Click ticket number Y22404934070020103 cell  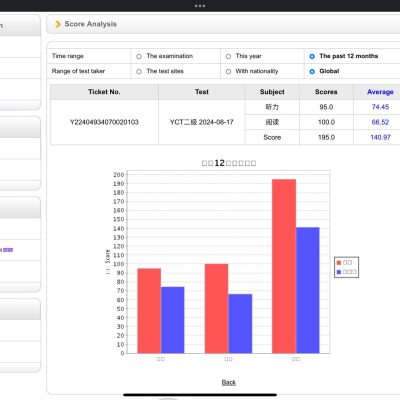[x=104, y=122]
